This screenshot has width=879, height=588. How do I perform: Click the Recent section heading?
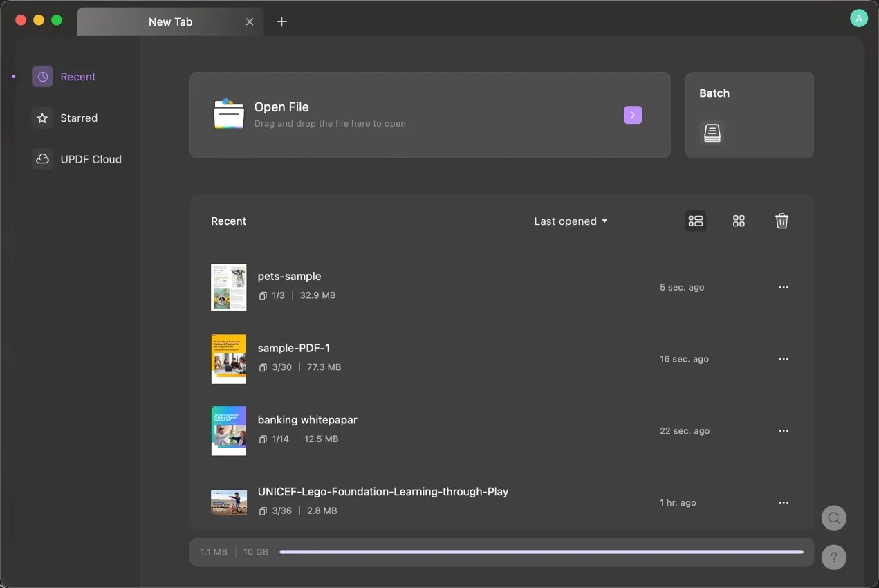click(x=228, y=221)
